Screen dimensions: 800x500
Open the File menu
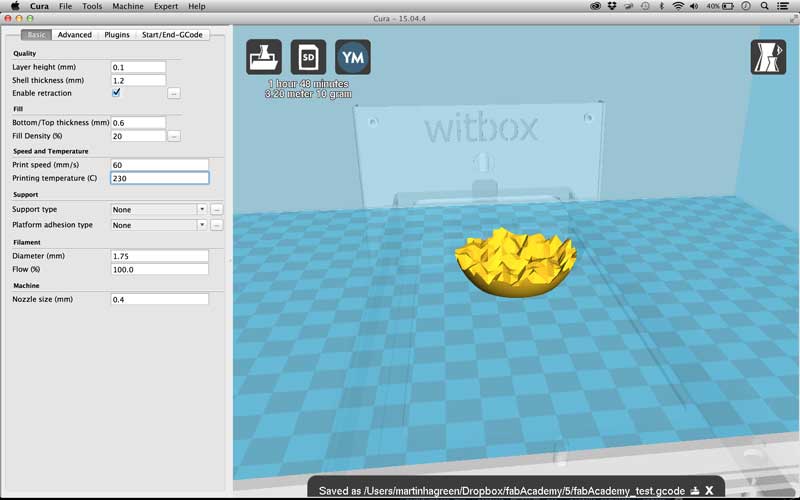pyautogui.click(x=65, y=6)
